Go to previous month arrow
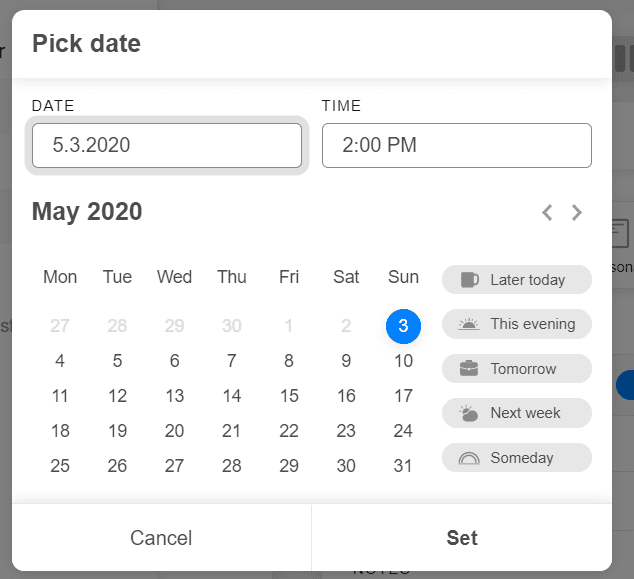The height and width of the screenshot is (579, 634). [x=547, y=213]
